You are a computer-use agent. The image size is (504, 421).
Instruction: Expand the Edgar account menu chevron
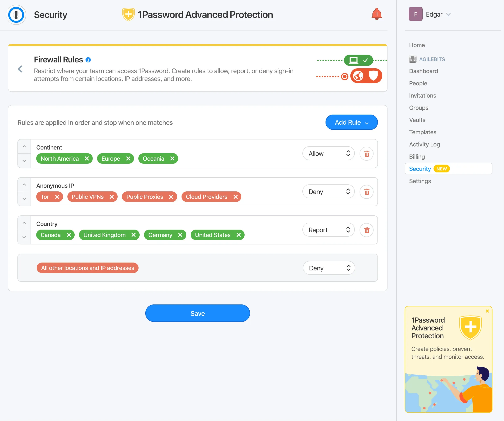coord(448,14)
